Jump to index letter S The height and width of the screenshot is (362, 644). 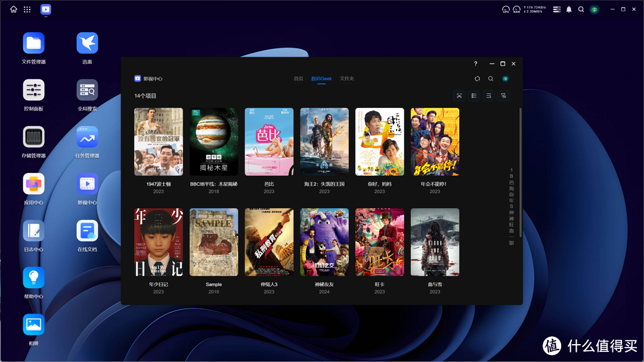512,206
